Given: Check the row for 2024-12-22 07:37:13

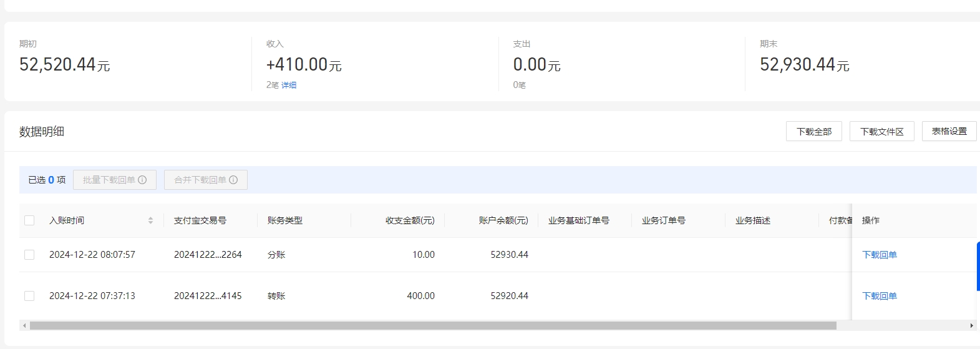Looking at the screenshot, I should click(29, 296).
